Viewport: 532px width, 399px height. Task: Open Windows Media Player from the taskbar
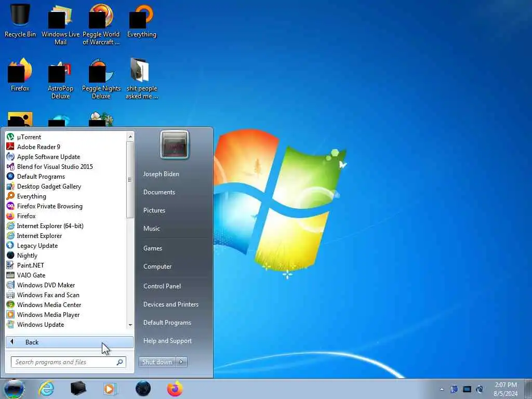tap(110, 389)
